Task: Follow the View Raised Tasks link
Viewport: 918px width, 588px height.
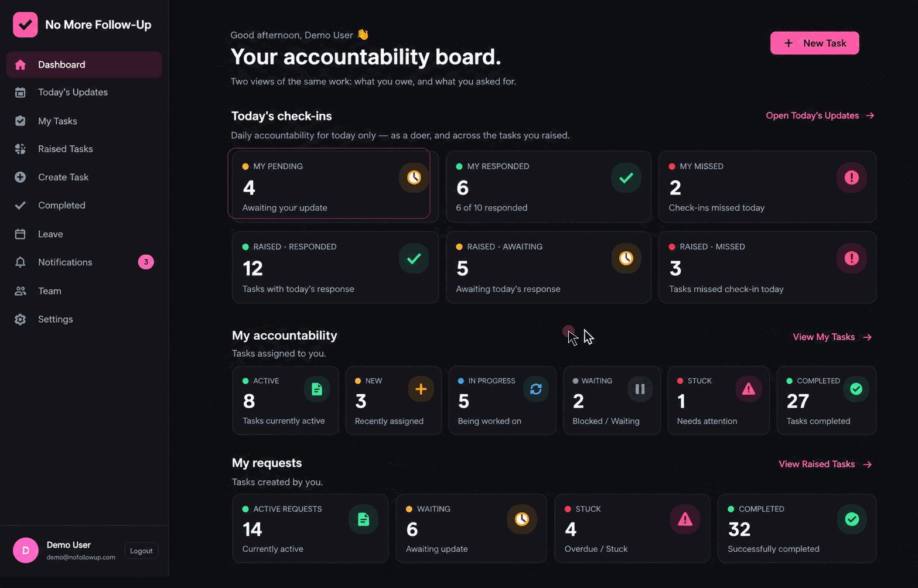Action: 825,464
